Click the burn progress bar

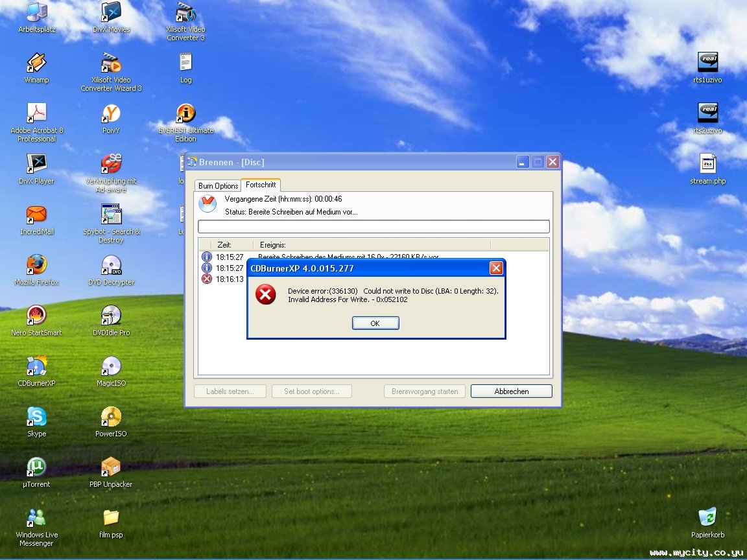pos(373,226)
